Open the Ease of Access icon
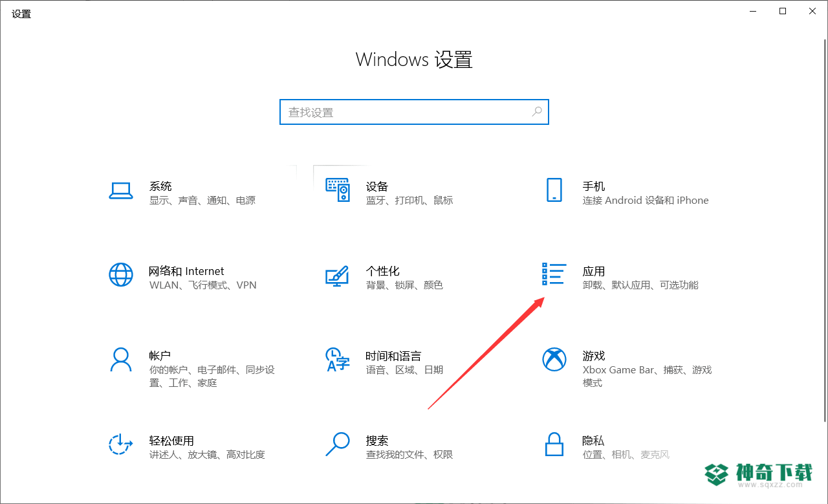The height and width of the screenshot is (504, 828). tap(120, 444)
